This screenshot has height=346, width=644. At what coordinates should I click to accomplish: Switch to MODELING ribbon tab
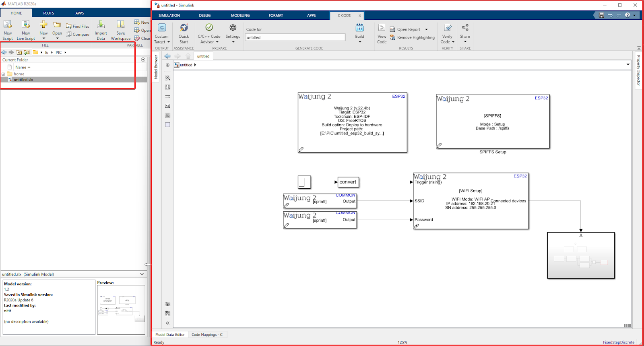point(240,15)
